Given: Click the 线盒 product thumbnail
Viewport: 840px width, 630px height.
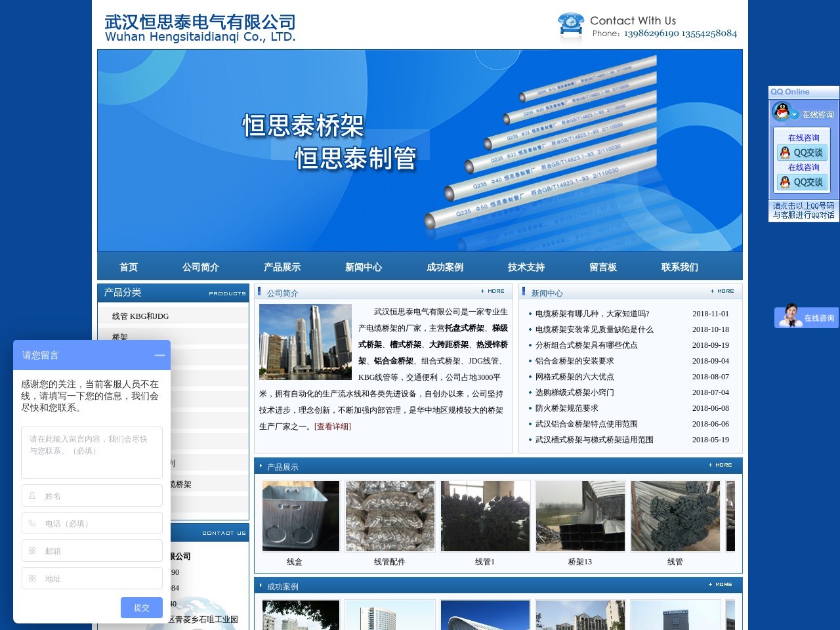Looking at the screenshot, I should 301,516.
